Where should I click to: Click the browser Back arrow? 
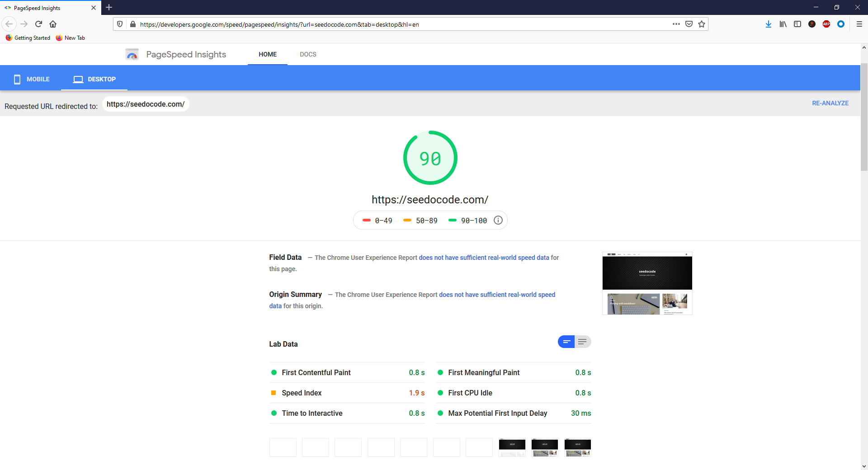[x=9, y=24]
